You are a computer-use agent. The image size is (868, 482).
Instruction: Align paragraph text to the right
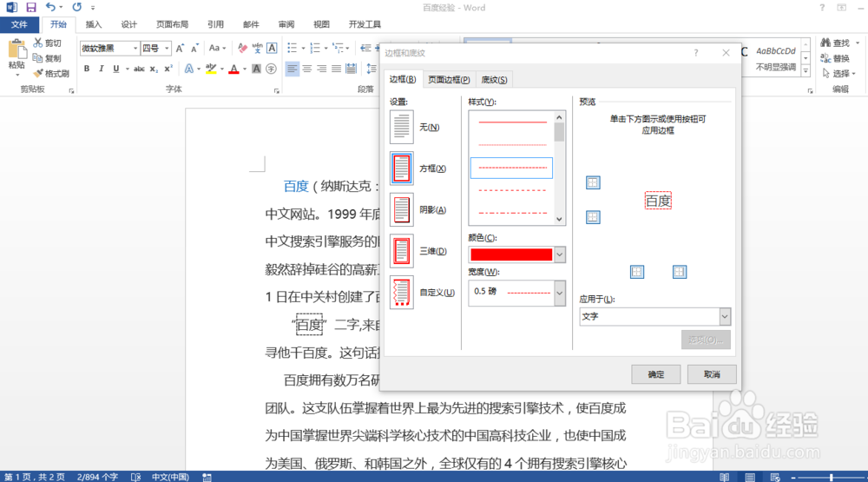pos(322,69)
